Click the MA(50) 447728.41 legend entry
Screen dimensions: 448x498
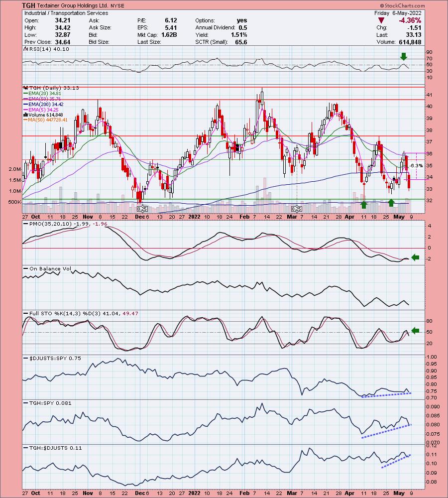46,120
